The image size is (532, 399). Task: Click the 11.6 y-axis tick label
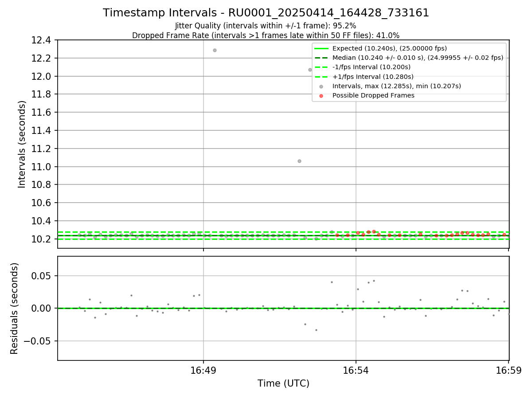41,113
